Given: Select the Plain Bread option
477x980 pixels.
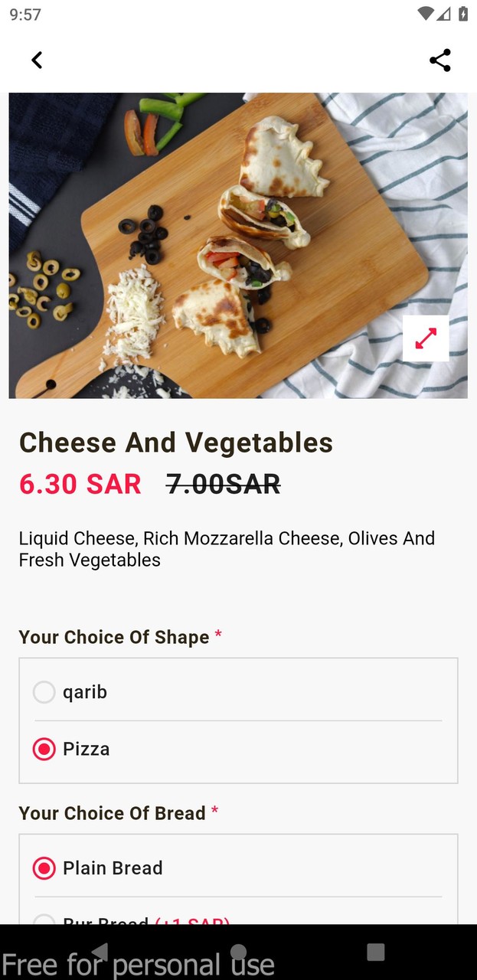Looking at the screenshot, I should point(44,868).
